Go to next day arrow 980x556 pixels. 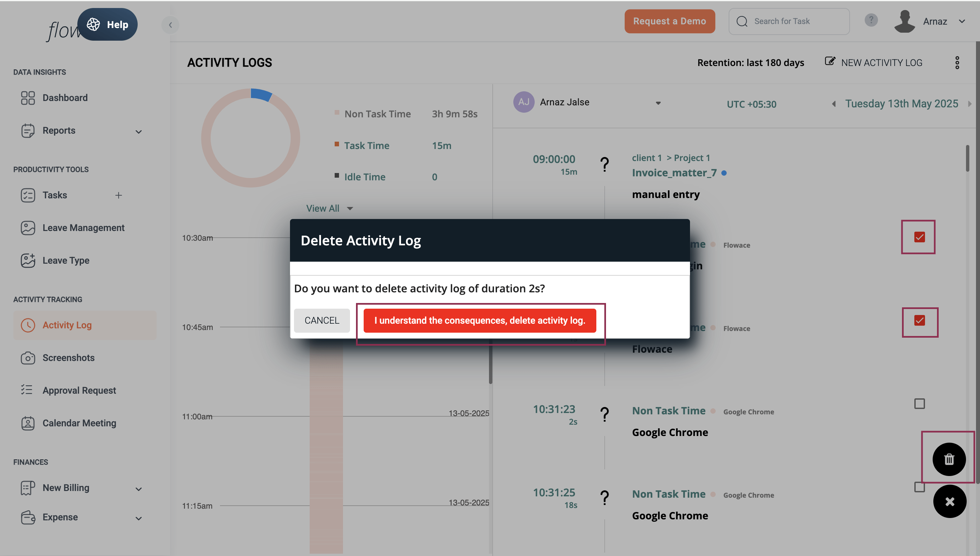969,104
